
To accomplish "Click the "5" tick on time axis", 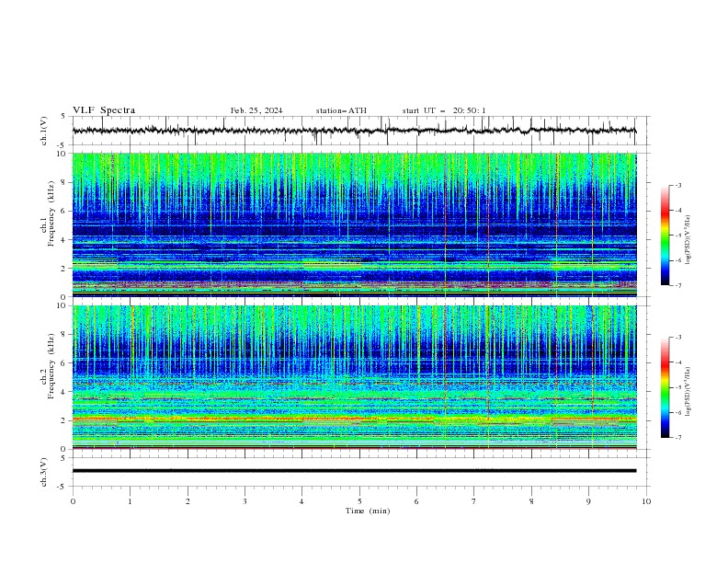I will 359,501.
